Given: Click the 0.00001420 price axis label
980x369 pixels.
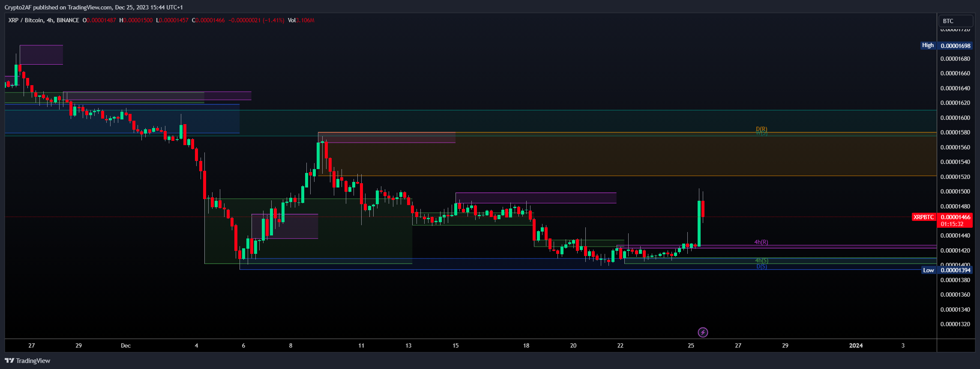Looking at the screenshot, I should pos(955,250).
